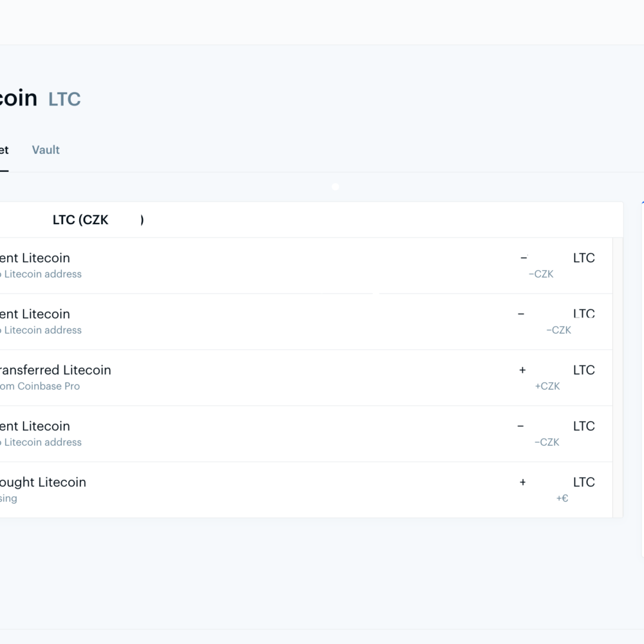Click the +€ value on the Bought row
Image resolution: width=644 pixels, height=644 pixels.
562,498
